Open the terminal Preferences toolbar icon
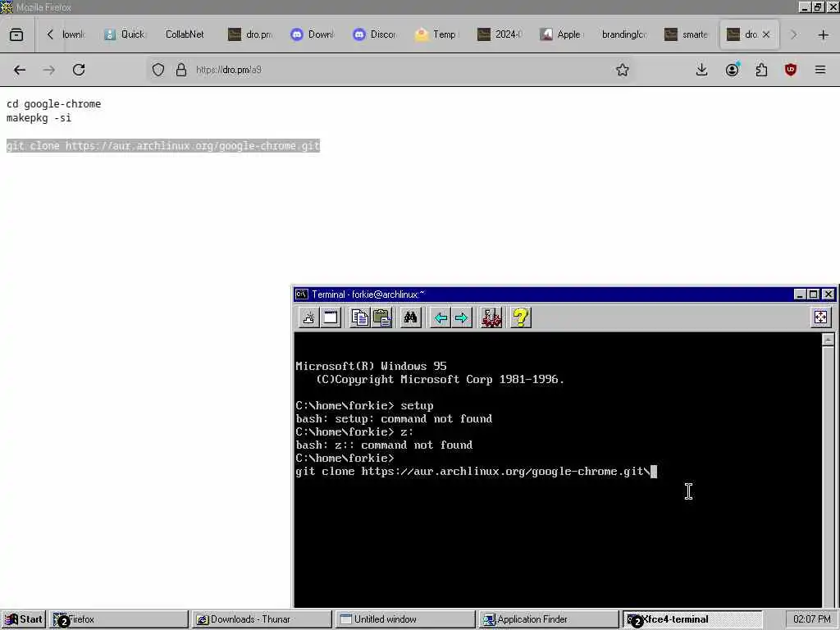The image size is (840, 630). pos(491,317)
